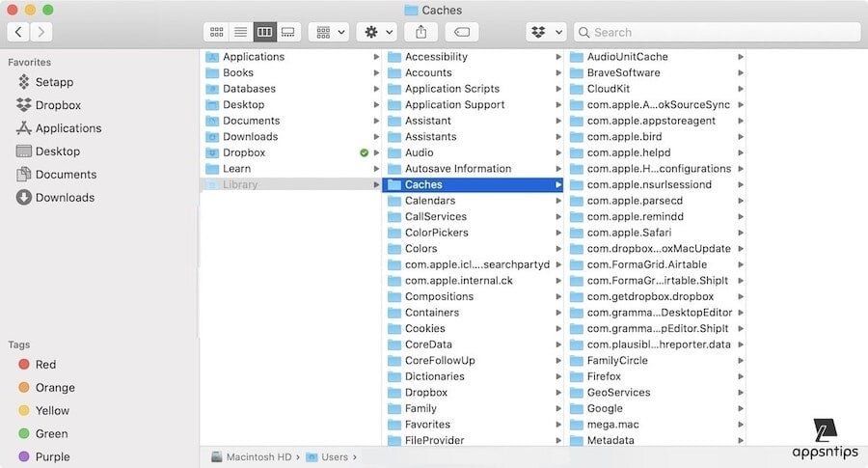This screenshot has height=468, width=868.
Task: Click the Dropbox green sync checkmark
Action: 364,153
